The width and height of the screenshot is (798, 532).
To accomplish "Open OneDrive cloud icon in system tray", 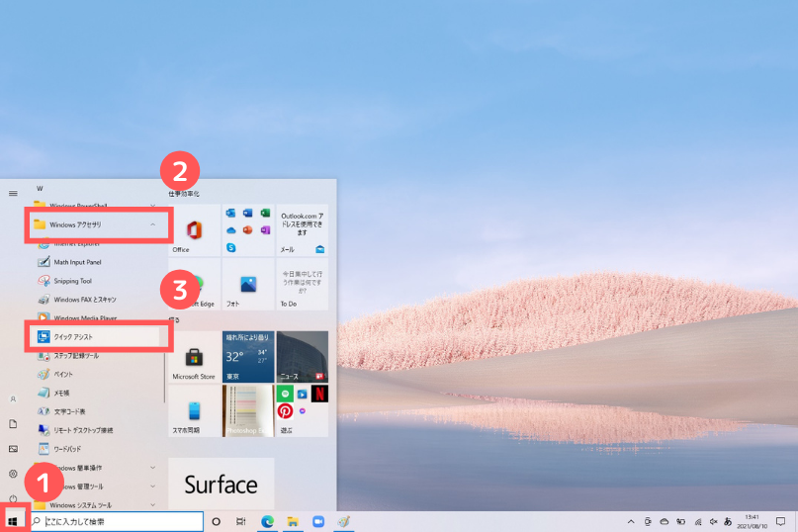I will (x=665, y=522).
